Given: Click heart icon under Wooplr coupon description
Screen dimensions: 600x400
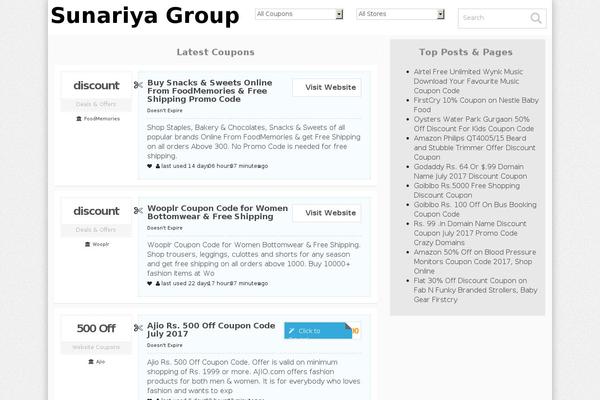Looking at the screenshot, I should pos(149,284).
